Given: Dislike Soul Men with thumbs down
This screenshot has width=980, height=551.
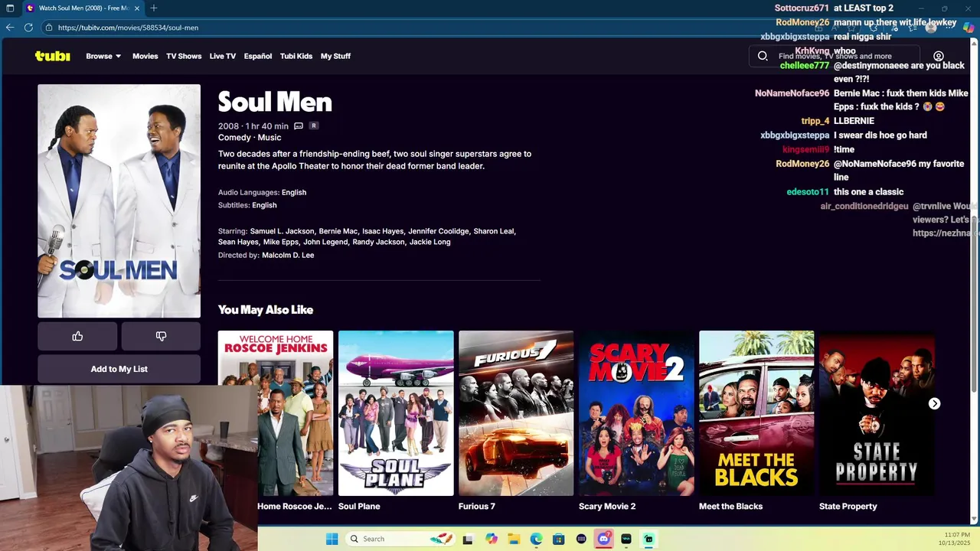Looking at the screenshot, I should pos(161,336).
